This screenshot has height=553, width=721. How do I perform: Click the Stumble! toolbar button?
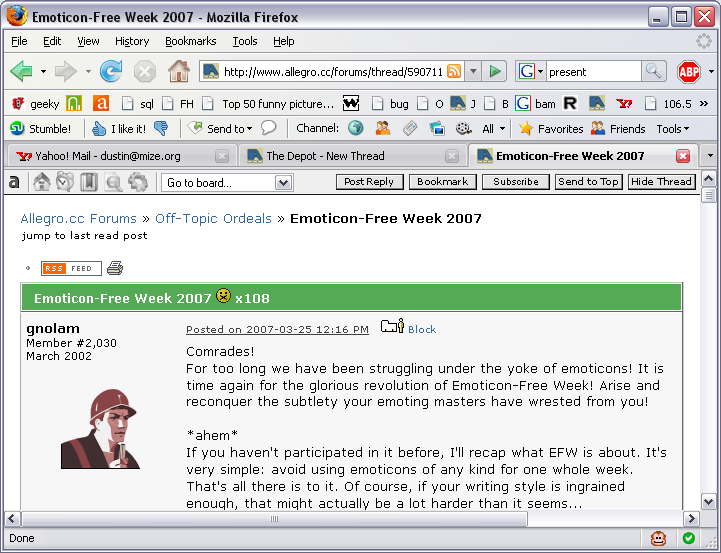click(41, 129)
